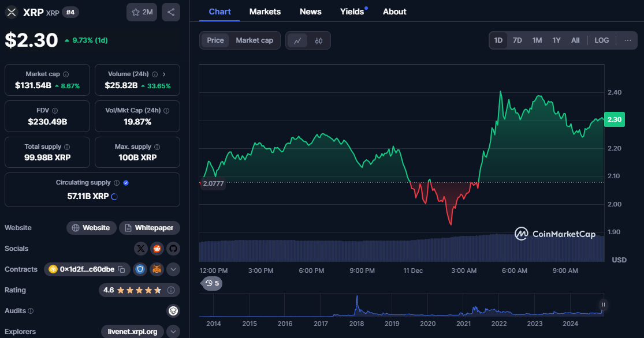Open the XRP Website link
Viewport: 644px width, 338px height.
tap(91, 228)
